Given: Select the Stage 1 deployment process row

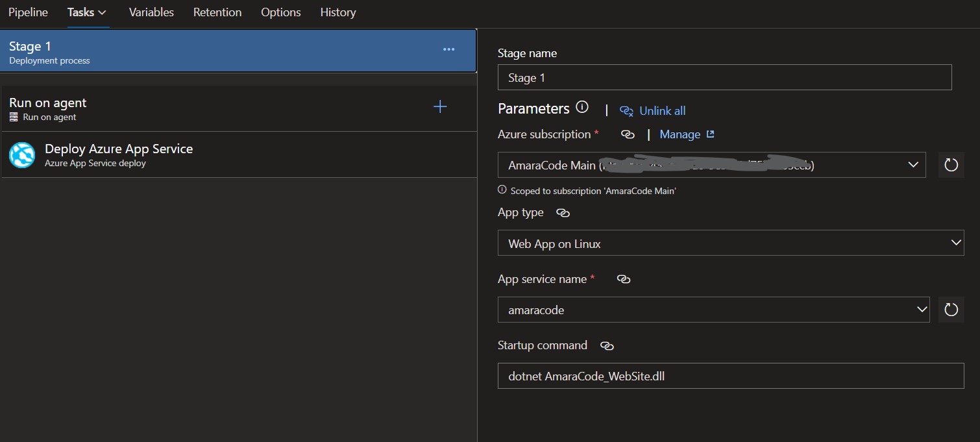Looking at the screenshot, I should click(239, 52).
